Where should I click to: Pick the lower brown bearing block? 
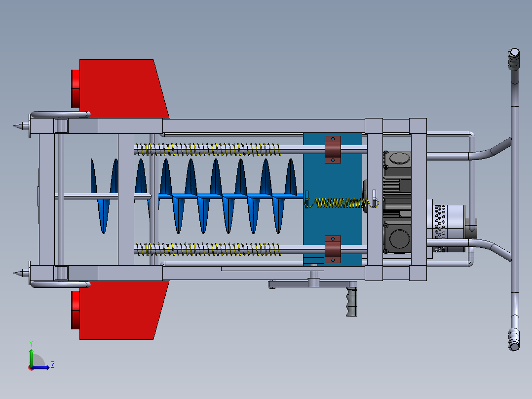pos(333,249)
